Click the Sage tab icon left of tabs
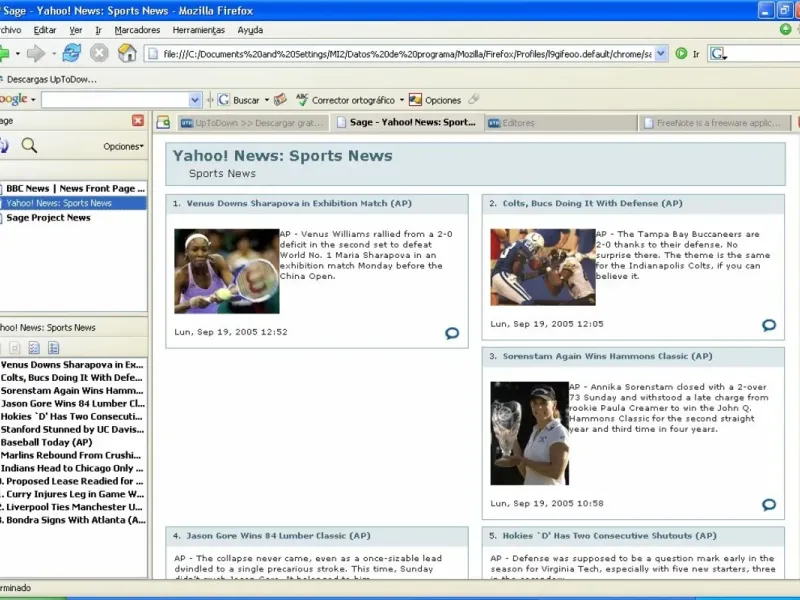The image size is (800, 600). pyautogui.click(x=163, y=122)
